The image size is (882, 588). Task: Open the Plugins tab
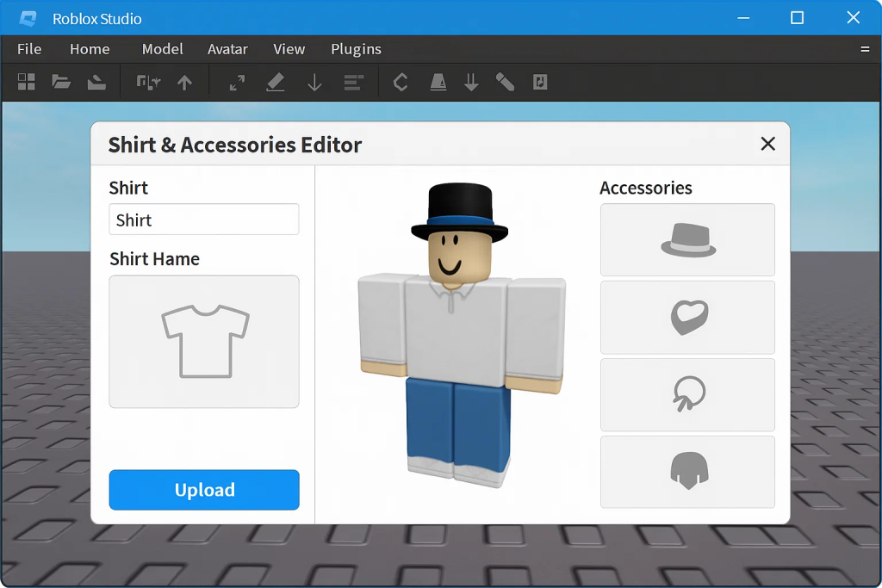(356, 49)
